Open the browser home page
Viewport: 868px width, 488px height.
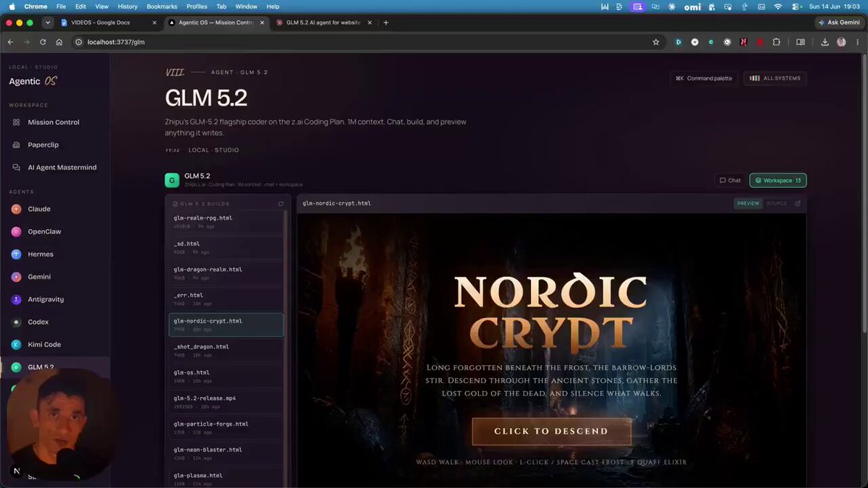coord(59,42)
